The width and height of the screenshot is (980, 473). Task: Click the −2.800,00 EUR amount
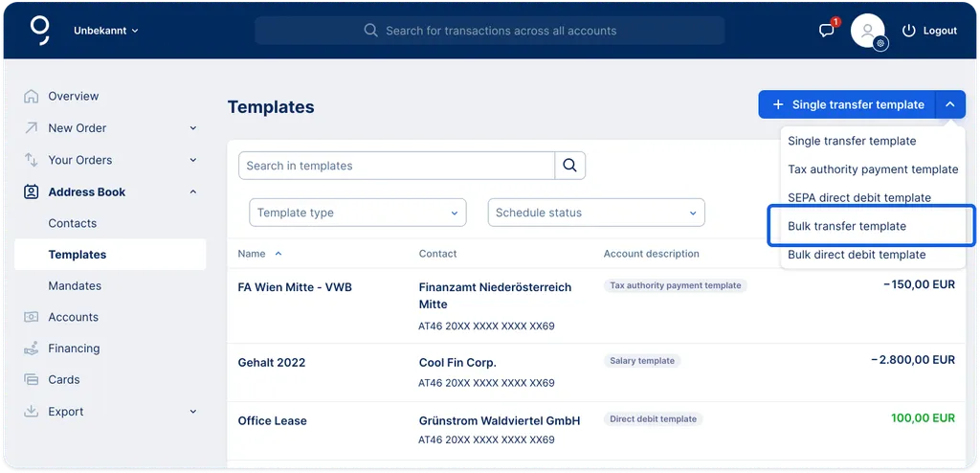pyautogui.click(x=912, y=360)
